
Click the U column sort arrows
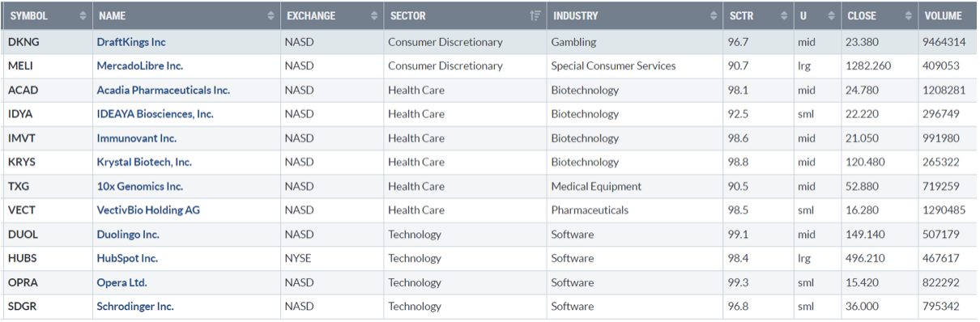point(831,16)
